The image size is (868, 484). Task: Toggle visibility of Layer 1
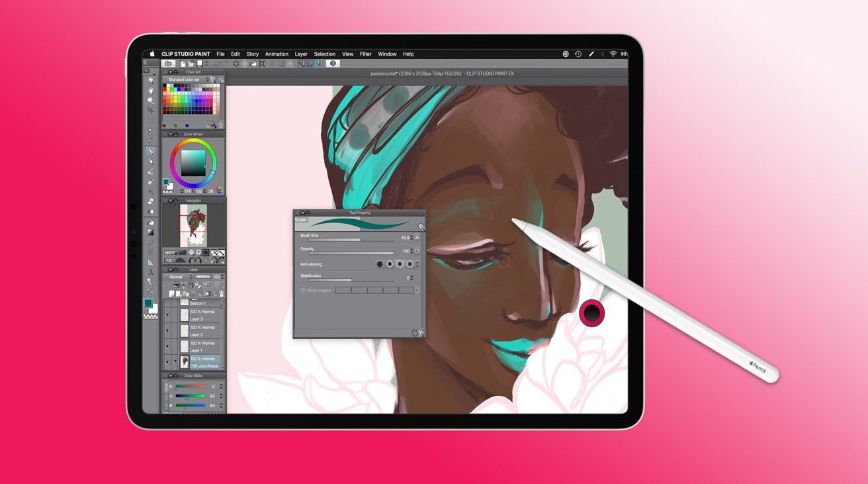167,347
